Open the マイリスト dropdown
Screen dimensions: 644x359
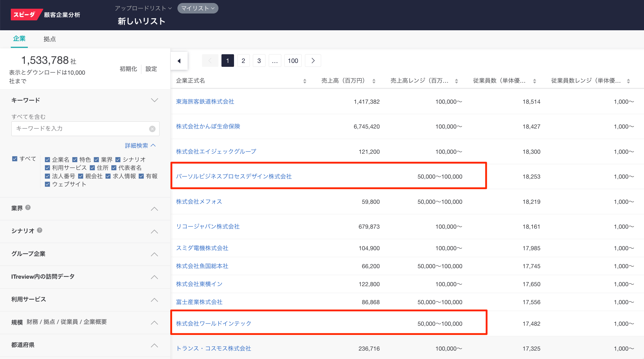coord(198,8)
